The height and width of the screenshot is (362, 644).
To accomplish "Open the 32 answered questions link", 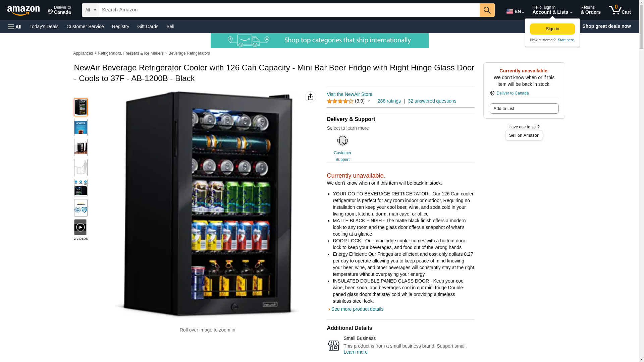I will click(x=432, y=101).
